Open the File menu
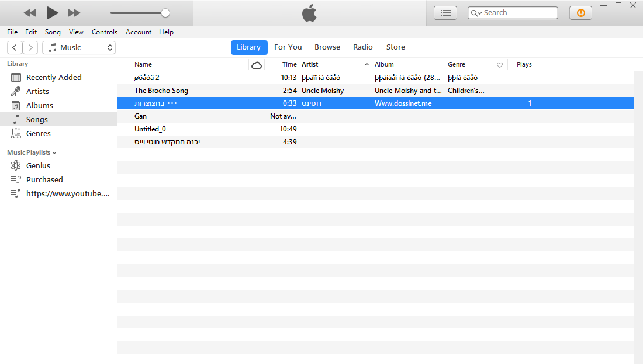 (12, 32)
